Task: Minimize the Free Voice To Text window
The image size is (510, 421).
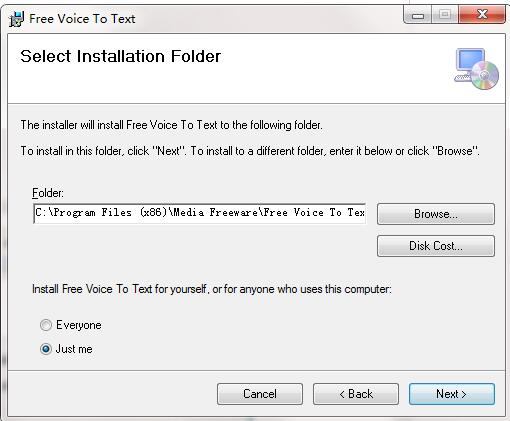Action: [417, 15]
